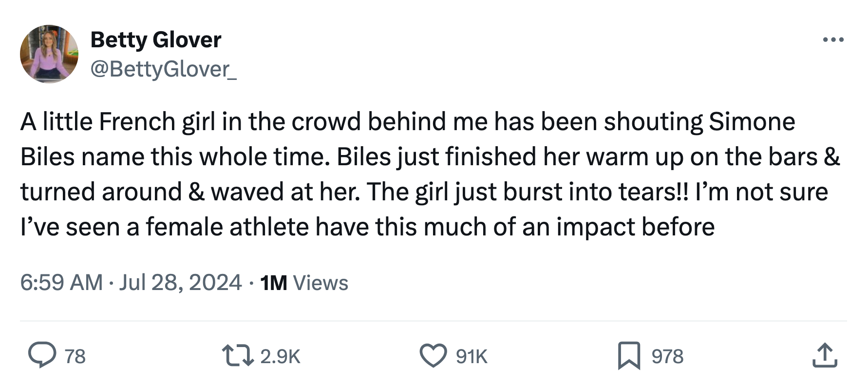868x388 pixels.
Task: Click the retweet arrows icon
Action: point(237,355)
